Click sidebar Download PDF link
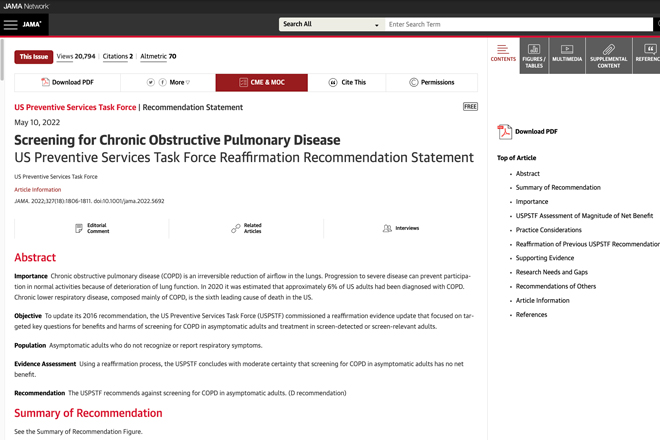Screen dimensions: 660x440 (536, 131)
